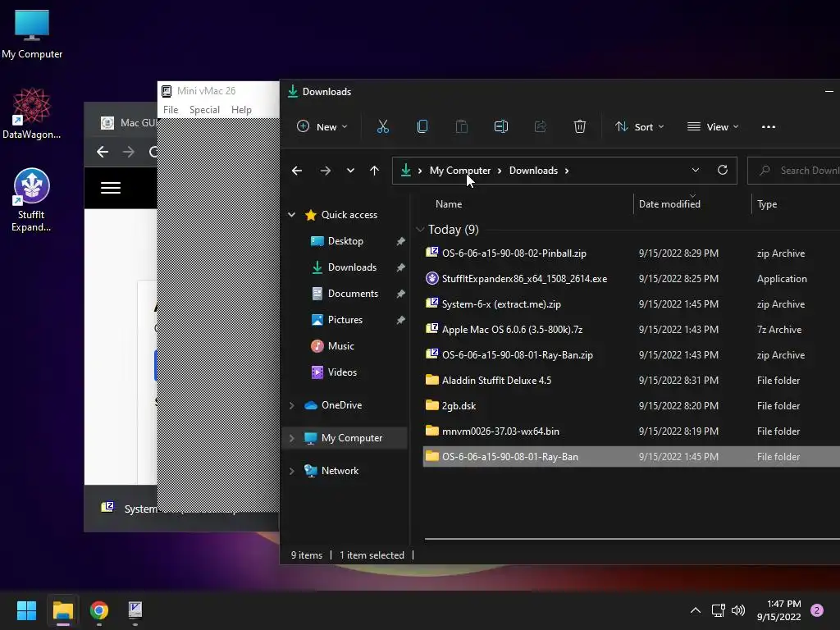Click Mini vMac icon in the taskbar
The height and width of the screenshot is (630, 840).
135,610
